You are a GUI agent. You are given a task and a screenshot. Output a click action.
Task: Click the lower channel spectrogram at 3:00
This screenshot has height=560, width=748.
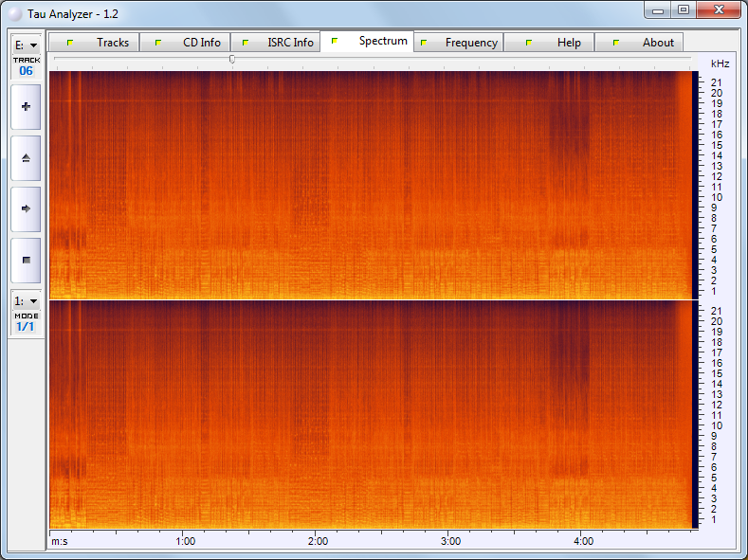[451, 415]
